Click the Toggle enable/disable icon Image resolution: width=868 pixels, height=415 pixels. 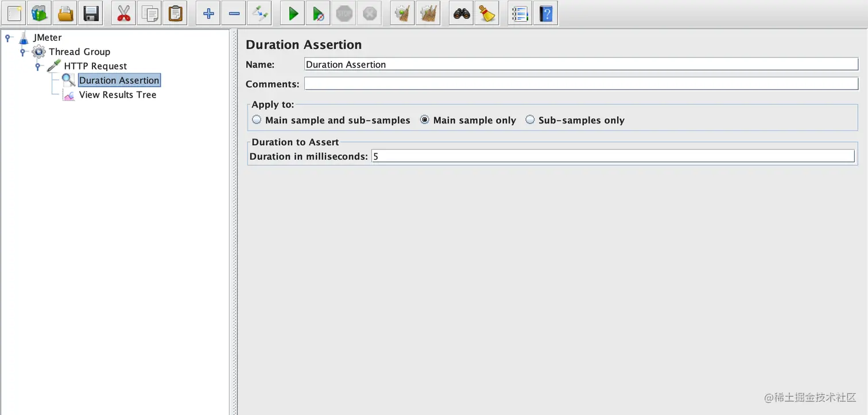click(259, 13)
